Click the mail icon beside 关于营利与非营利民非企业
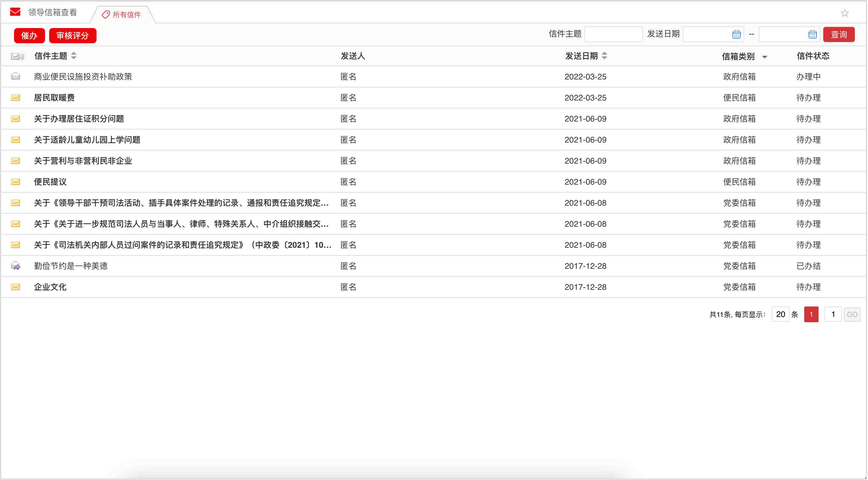 pyautogui.click(x=15, y=161)
